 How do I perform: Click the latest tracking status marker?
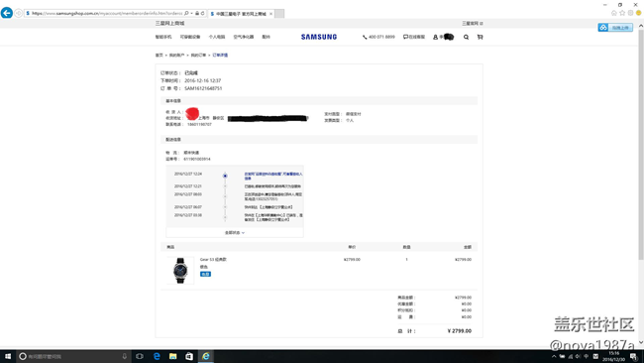(225, 176)
